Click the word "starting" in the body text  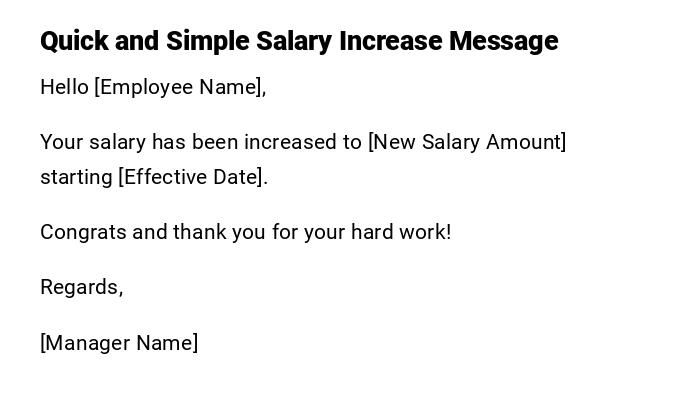(76, 177)
